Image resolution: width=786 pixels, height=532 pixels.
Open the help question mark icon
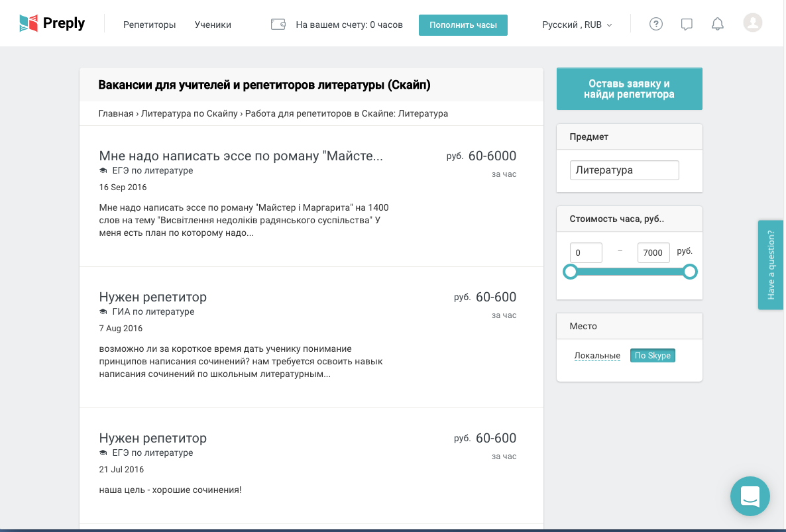pyautogui.click(x=656, y=25)
